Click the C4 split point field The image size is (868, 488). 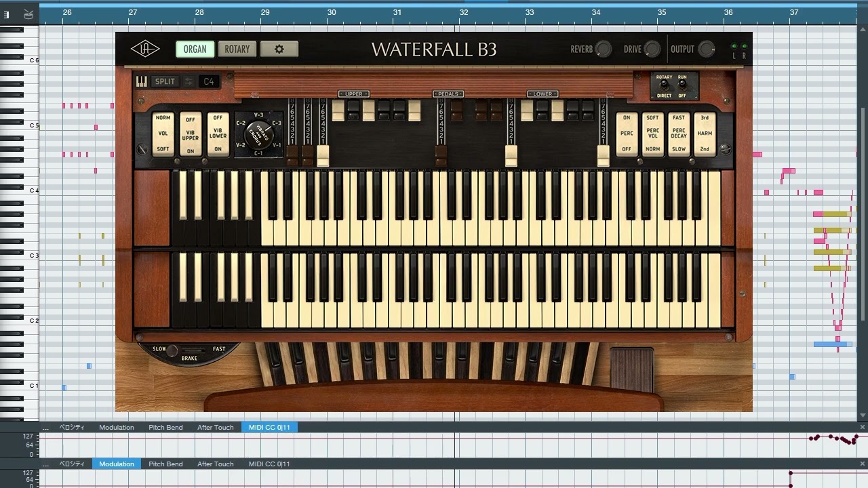pyautogui.click(x=209, y=81)
